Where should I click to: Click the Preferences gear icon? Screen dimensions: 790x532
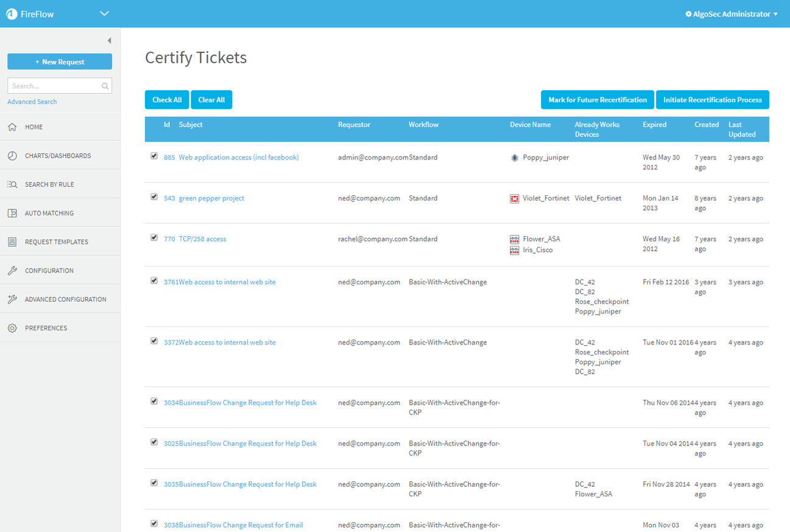coord(12,328)
